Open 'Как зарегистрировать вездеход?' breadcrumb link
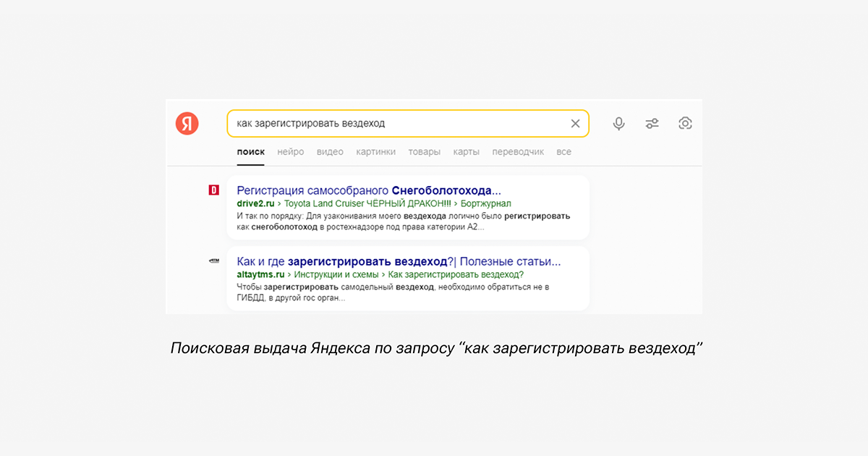 click(456, 274)
